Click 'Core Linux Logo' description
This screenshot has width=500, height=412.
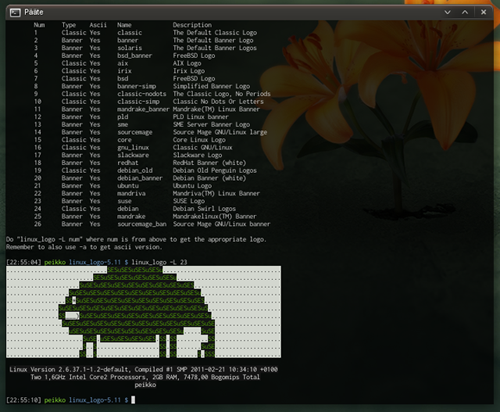(x=199, y=140)
